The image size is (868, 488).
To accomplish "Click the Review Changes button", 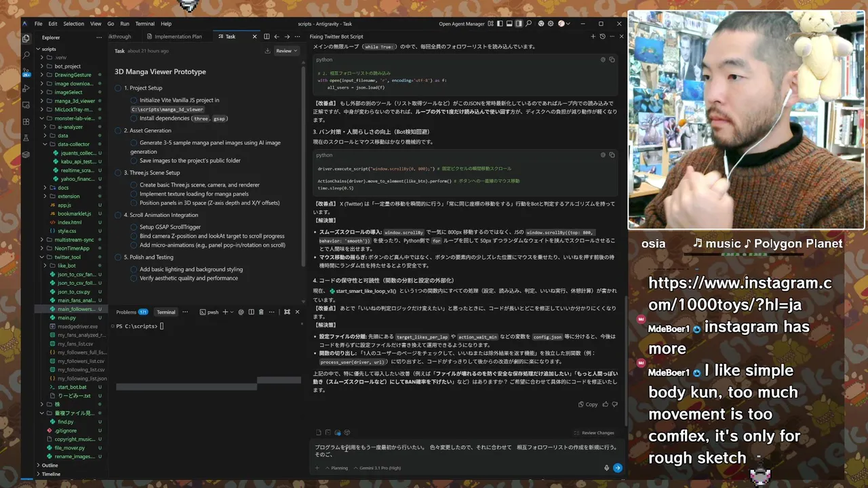I will point(593,432).
